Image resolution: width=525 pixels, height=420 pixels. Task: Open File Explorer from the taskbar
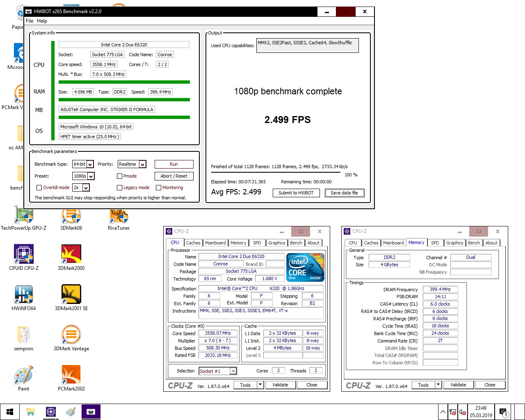pyautogui.click(x=31, y=412)
